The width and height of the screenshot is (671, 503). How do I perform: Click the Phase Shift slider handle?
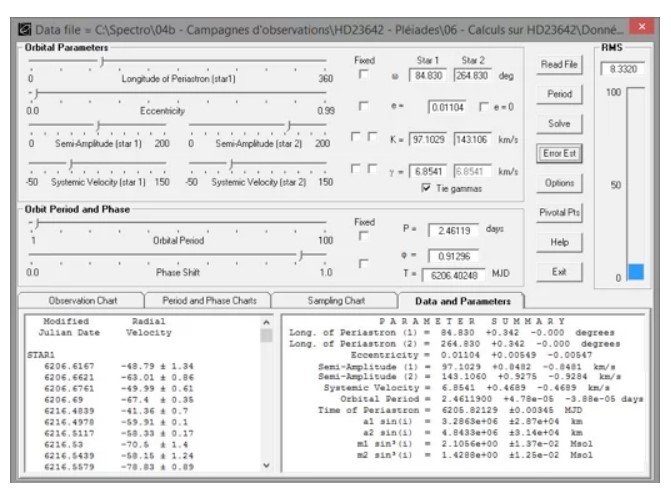point(301,256)
